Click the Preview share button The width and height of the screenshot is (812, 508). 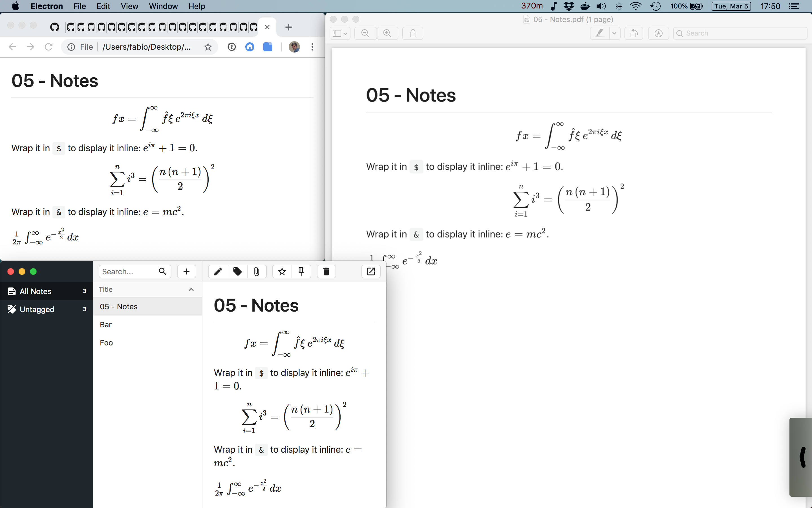pos(413,33)
